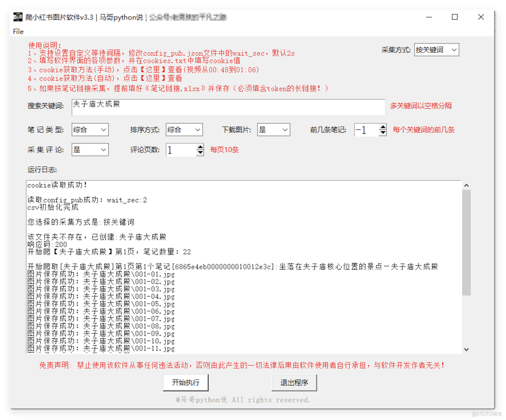
Task: Click the 退出程序 button
Action: pos(294,382)
